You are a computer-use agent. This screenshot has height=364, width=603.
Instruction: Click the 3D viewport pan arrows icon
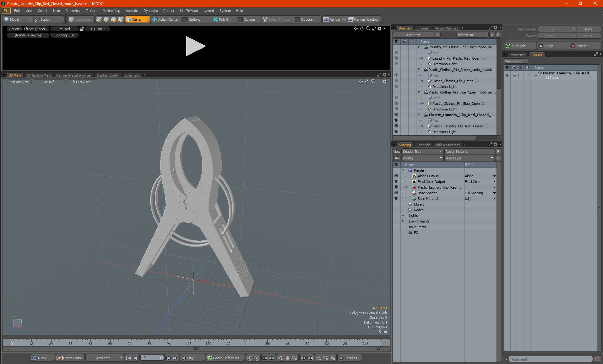pyautogui.click(x=361, y=82)
